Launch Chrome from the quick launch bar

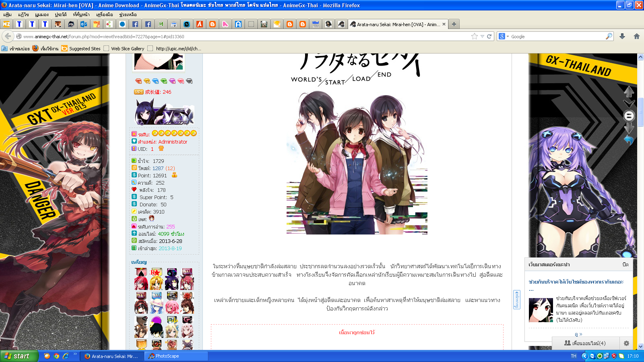(x=56, y=356)
